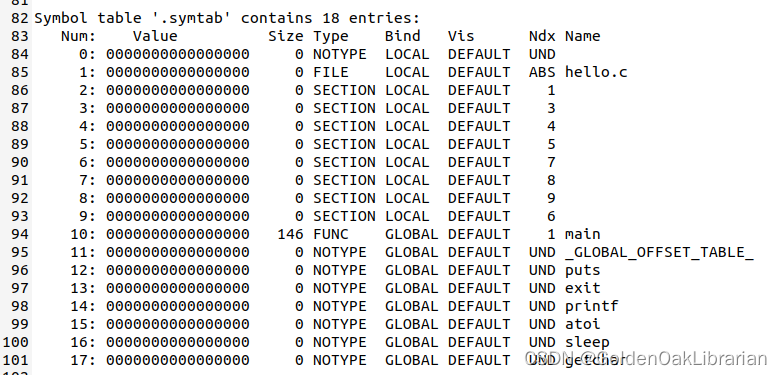Click 'GLOBAL' in the main row
The height and width of the screenshot is (375, 782).
[411, 234]
